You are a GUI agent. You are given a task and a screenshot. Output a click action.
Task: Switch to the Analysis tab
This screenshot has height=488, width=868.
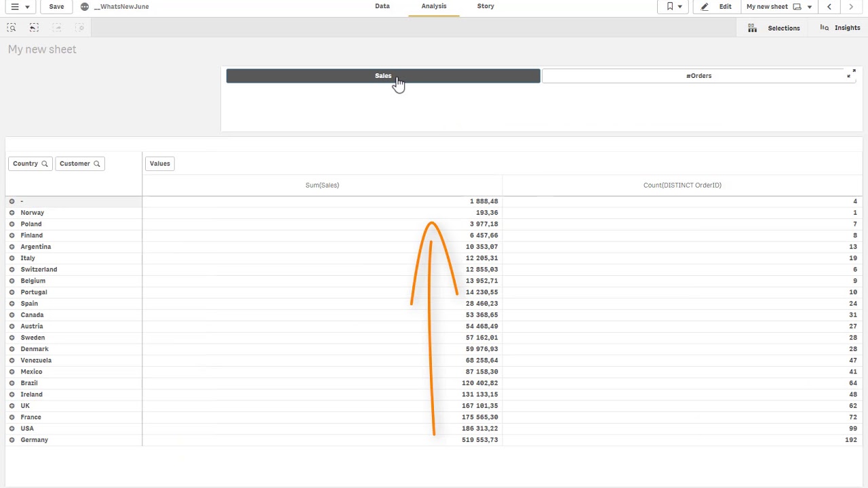click(x=434, y=6)
